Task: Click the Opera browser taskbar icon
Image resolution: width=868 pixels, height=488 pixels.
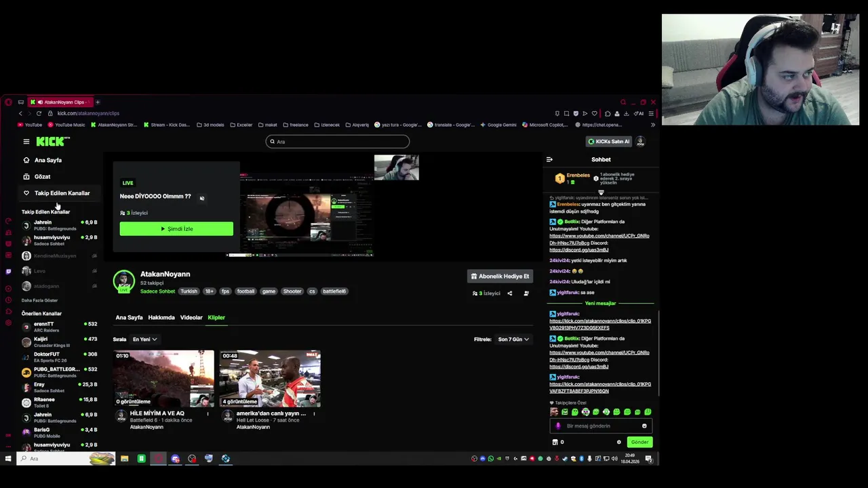Action: (158, 459)
